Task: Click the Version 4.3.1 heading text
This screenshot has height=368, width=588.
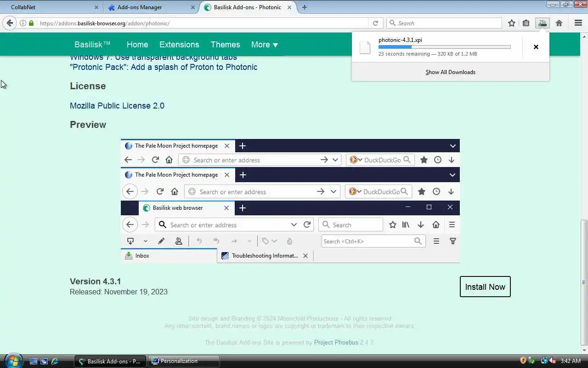Action: pyautogui.click(x=95, y=282)
